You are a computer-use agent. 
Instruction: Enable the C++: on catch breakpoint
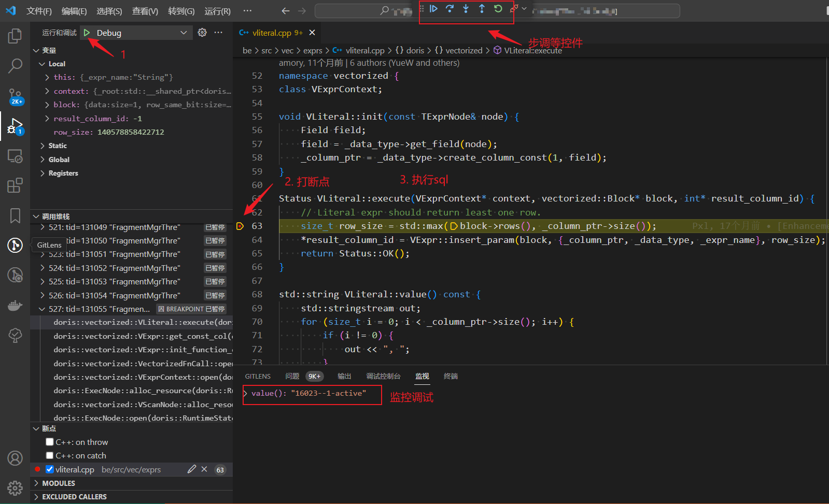point(50,455)
